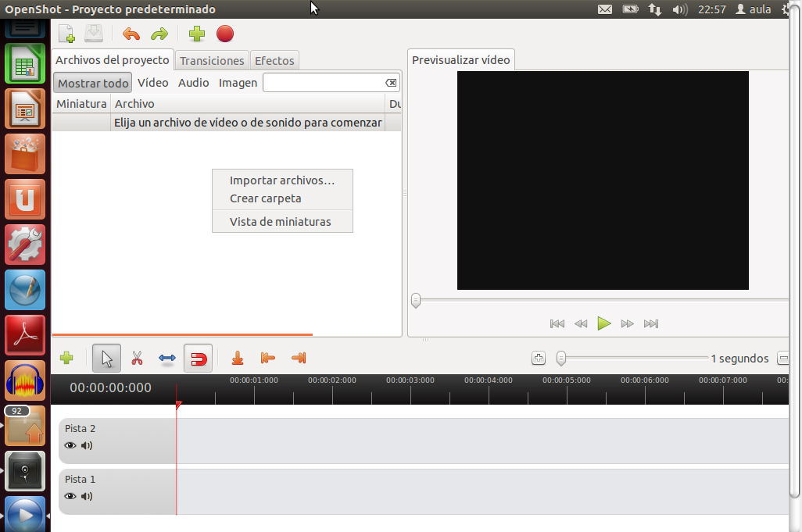Click the timeline zoom slider handle

561,359
